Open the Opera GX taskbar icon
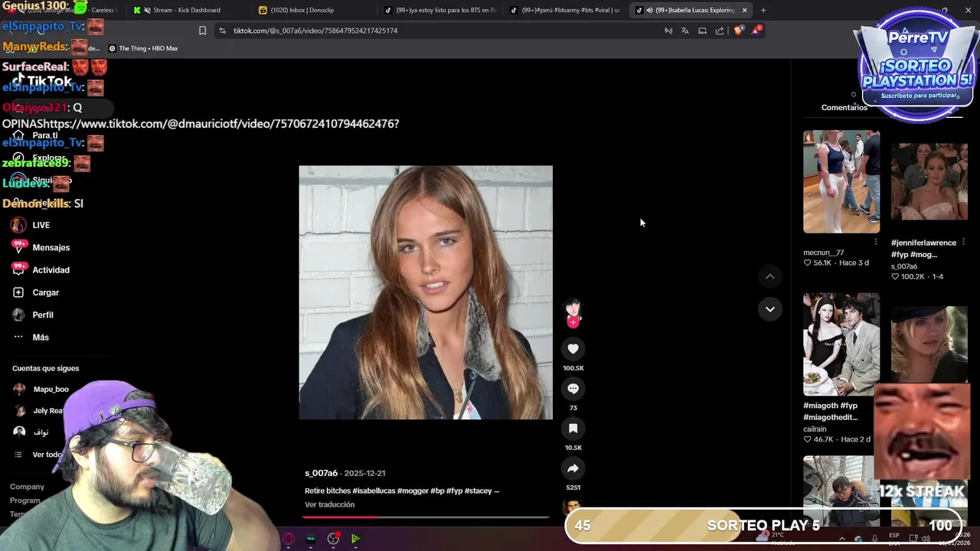The width and height of the screenshot is (980, 551). tap(289, 539)
